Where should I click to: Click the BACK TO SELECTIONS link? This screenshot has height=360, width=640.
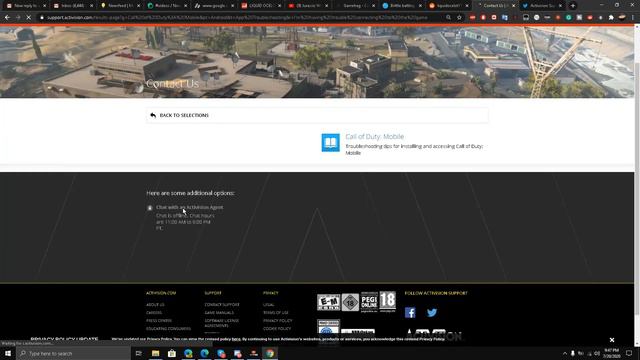pyautogui.click(x=184, y=116)
